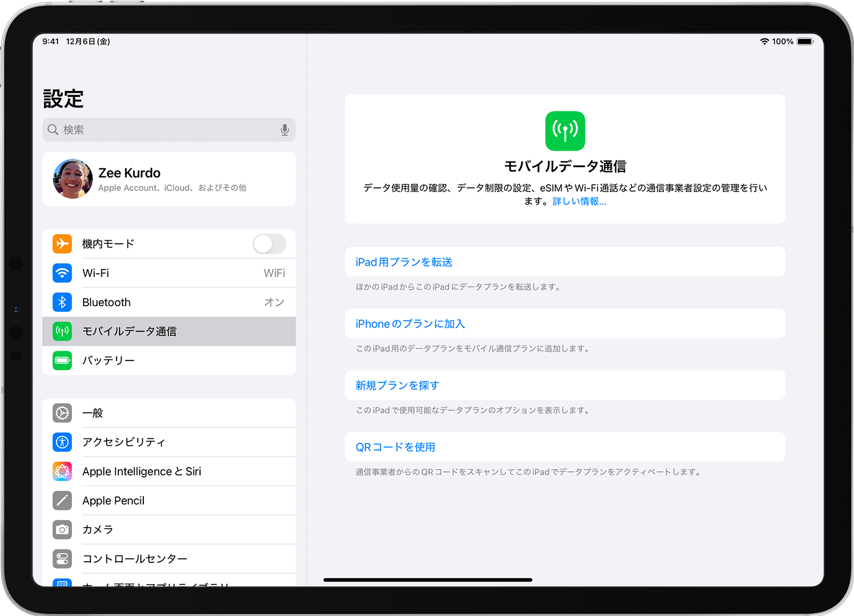Open Zee Kurdo Apple Account row
The width and height of the screenshot is (854, 616).
169,179
